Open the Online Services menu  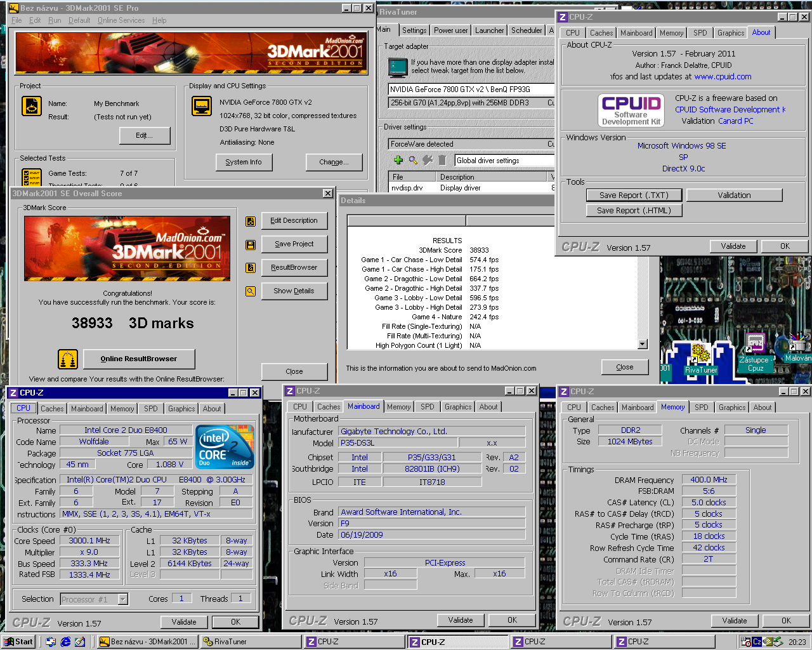pyautogui.click(x=121, y=20)
